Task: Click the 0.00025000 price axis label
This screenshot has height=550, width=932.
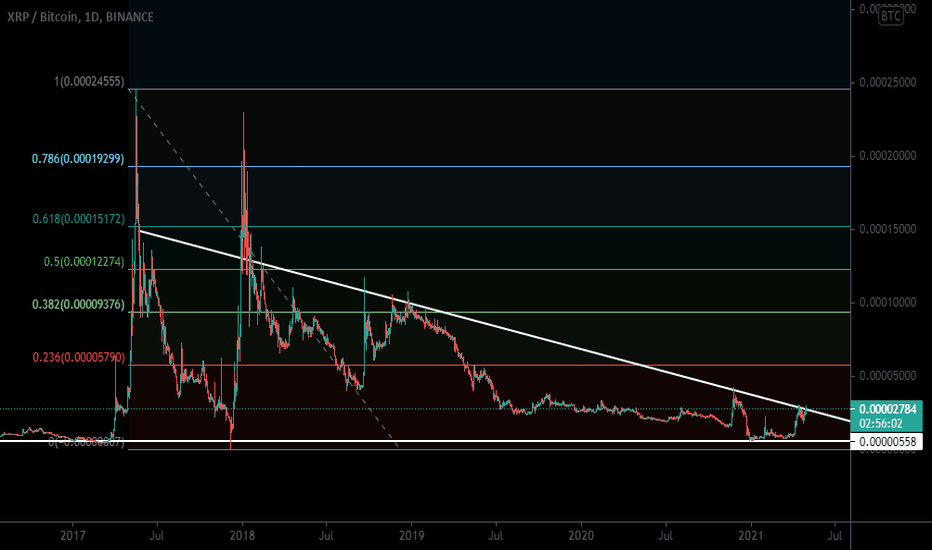Action: click(887, 82)
